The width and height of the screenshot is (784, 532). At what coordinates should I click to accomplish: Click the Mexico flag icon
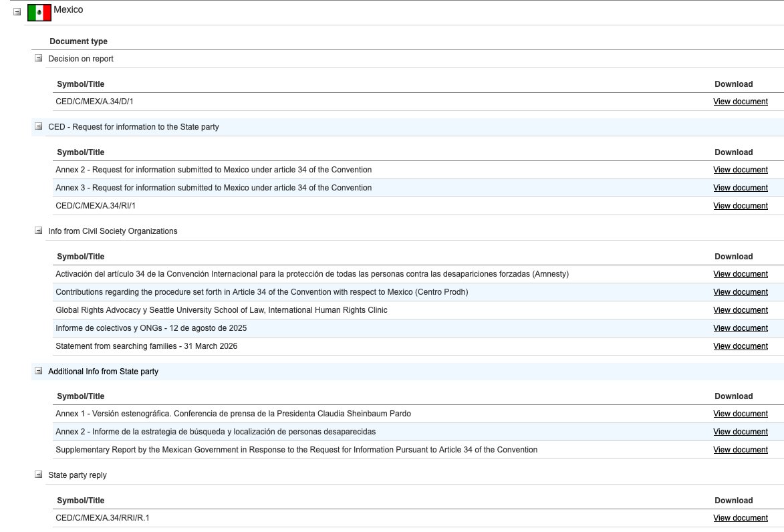(39, 13)
